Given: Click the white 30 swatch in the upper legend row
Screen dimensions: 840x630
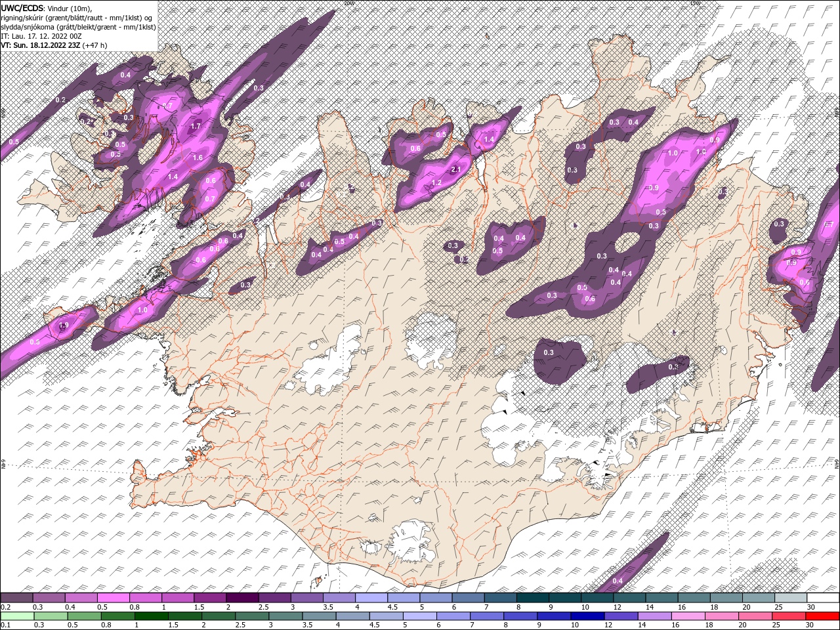Looking at the screenshot, I should [823, 598].
